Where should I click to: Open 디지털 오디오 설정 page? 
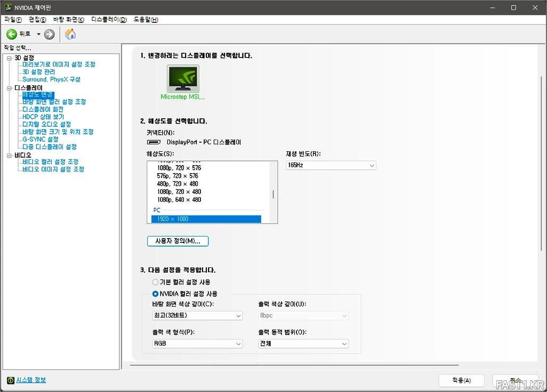click(47, 125)
